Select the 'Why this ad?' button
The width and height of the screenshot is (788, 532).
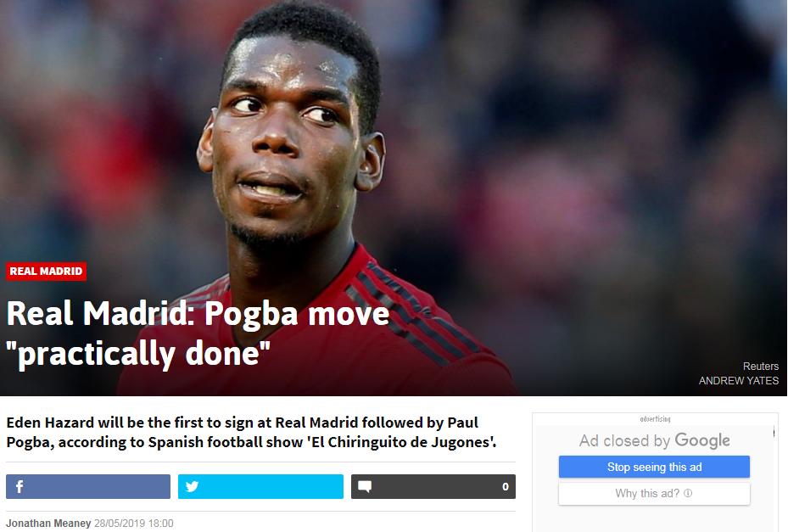coord(654,493)
